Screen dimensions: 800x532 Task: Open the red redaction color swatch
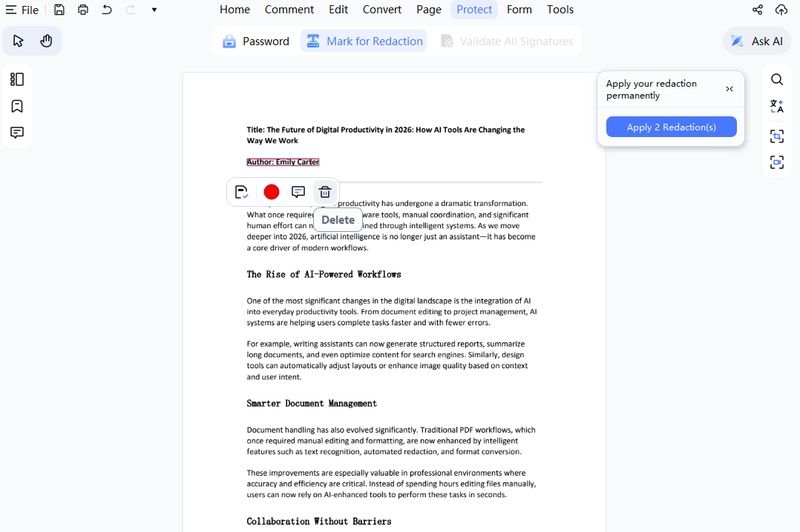[271, 192]
